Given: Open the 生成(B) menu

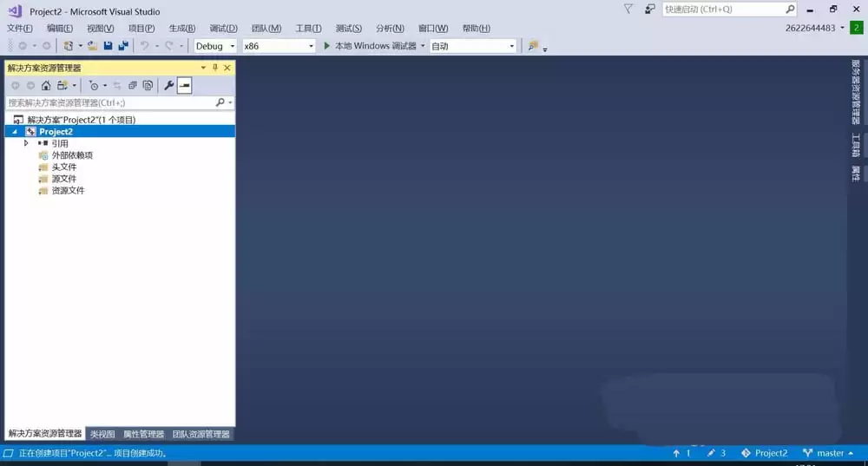Looking at the screenshot, I should coord(182,29).
